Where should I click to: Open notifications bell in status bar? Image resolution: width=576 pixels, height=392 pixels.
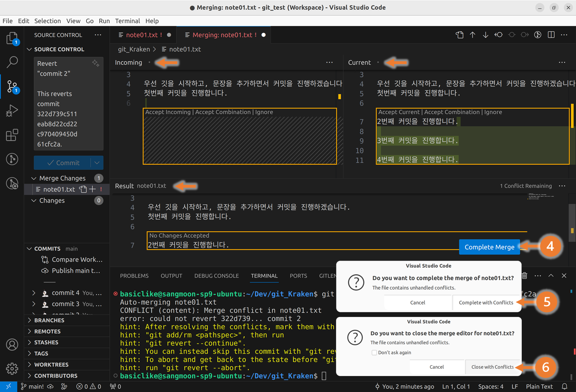click(565, 386)
